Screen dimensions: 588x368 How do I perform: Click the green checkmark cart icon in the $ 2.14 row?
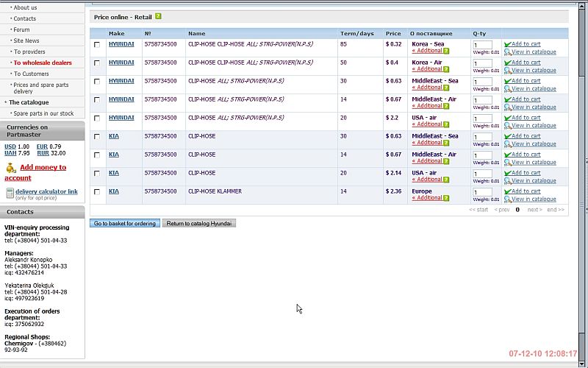[508, 173]
